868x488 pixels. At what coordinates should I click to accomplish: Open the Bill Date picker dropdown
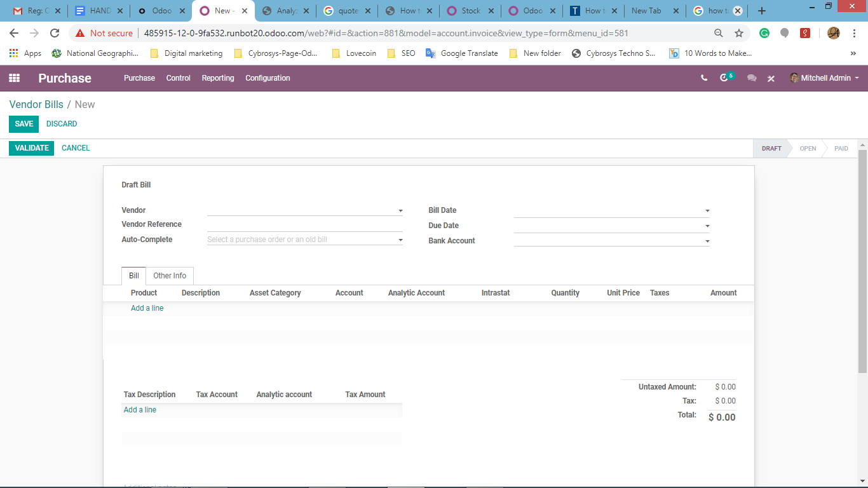click(707, 211)
